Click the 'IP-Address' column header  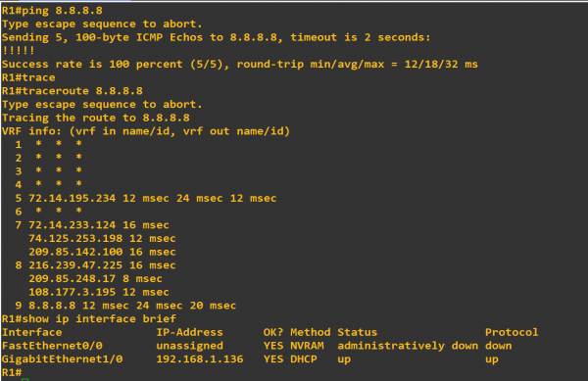point(189,332)
